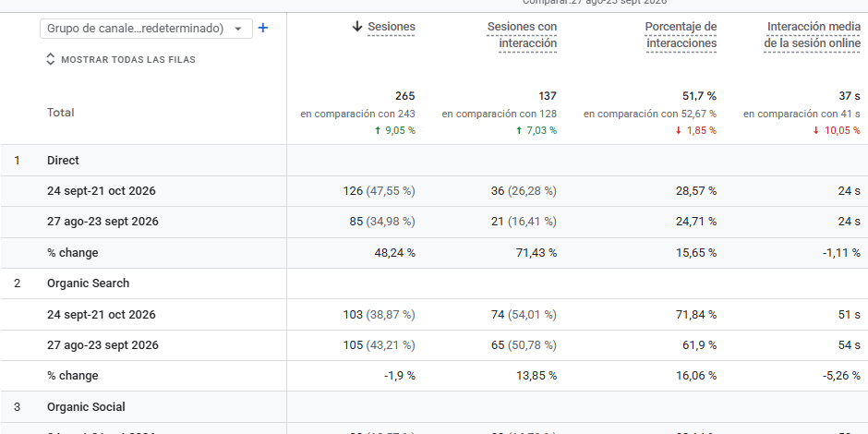Click Organic Search's % change row label
Screen dimensions: 868x434
pyautogui.click(x=73, y=375)
